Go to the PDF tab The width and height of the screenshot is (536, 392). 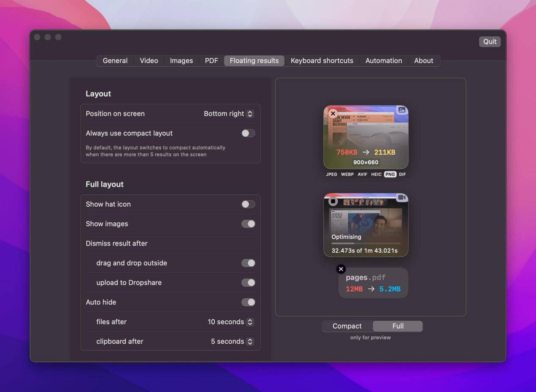pyautogui.click(x=211, y=61)
